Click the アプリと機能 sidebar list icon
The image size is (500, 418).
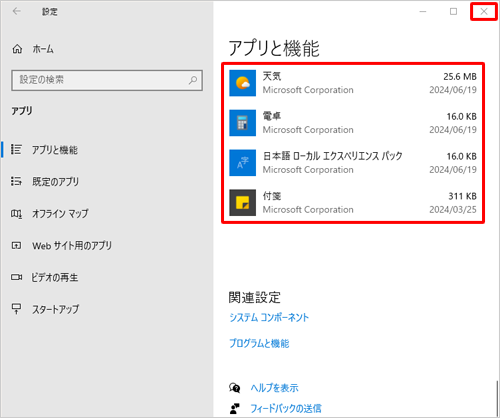coord(16,149)
